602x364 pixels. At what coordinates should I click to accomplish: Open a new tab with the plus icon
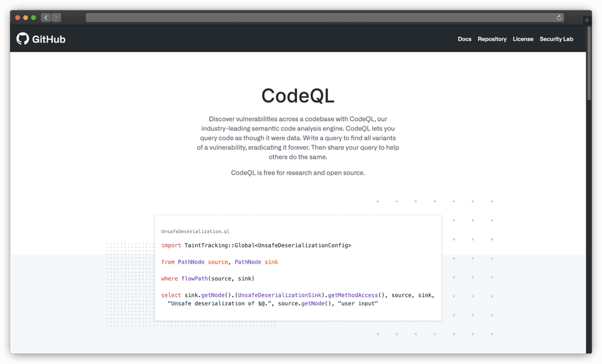click(x=587, y=20)
